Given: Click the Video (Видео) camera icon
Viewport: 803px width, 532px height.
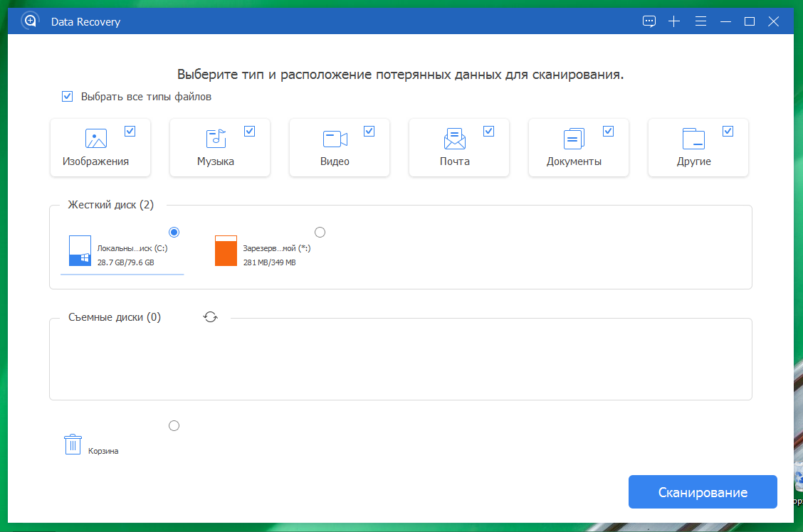Looking at the screenshot, I should pos(335,139).
